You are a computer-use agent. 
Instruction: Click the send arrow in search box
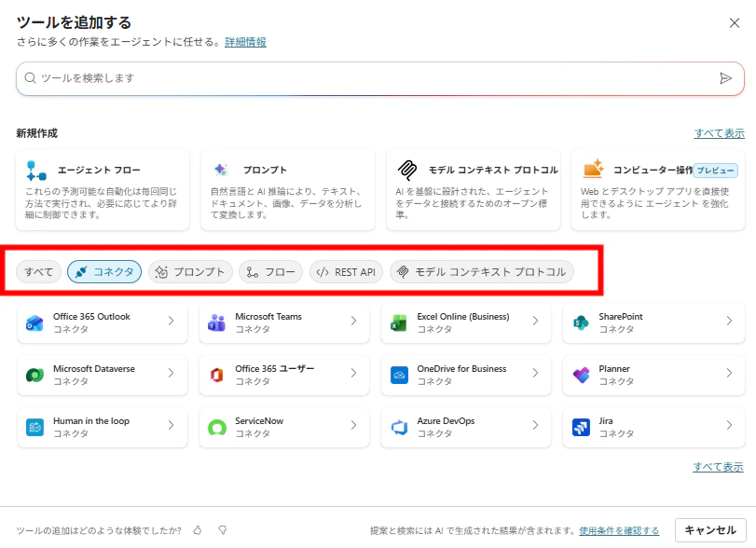725,78
